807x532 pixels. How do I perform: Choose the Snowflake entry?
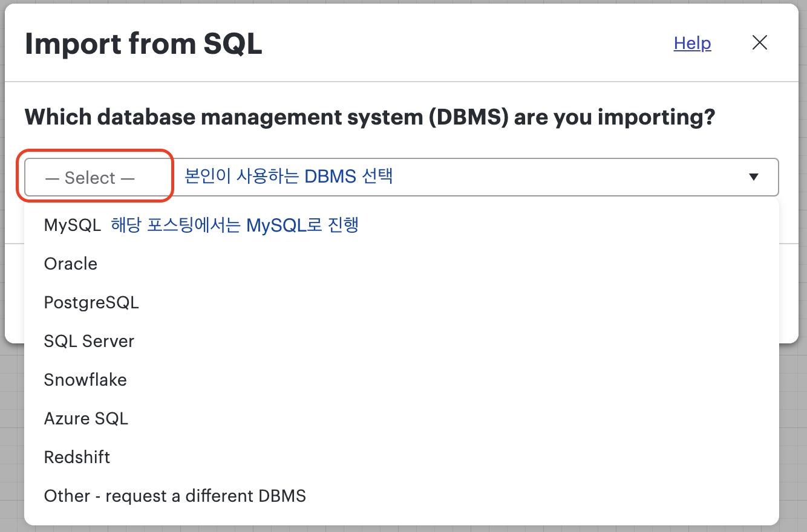tap(401, 380)
